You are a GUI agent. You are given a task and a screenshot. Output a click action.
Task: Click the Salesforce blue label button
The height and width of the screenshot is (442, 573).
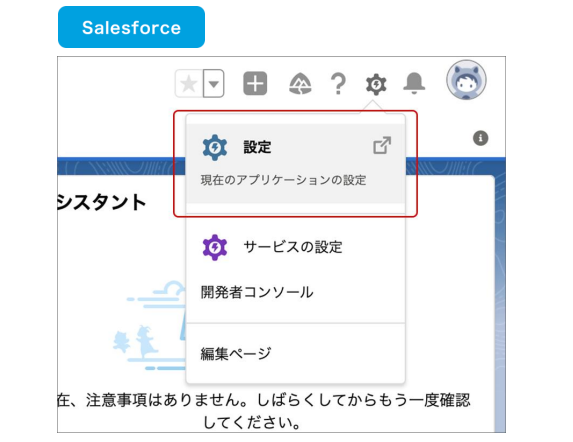point(131,27)
